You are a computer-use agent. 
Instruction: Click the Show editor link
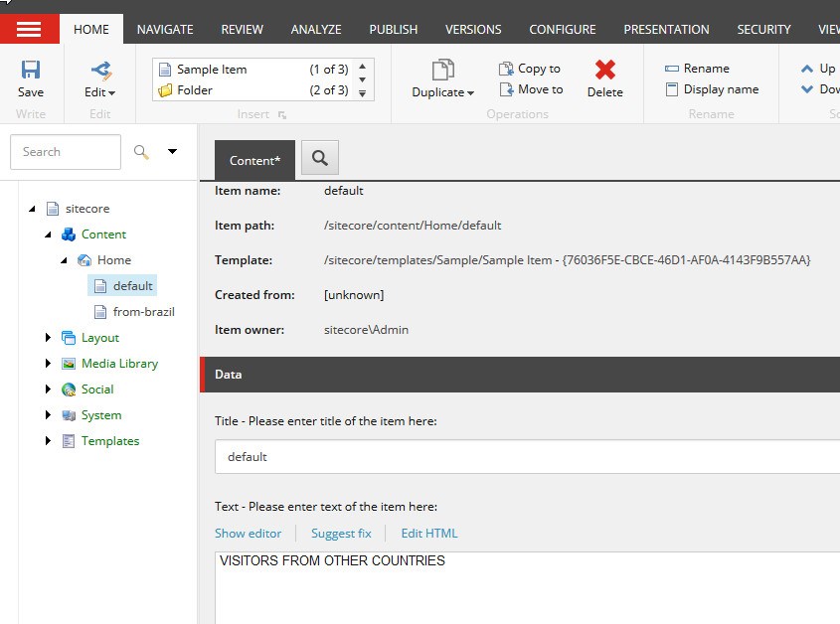coord(248,533)
